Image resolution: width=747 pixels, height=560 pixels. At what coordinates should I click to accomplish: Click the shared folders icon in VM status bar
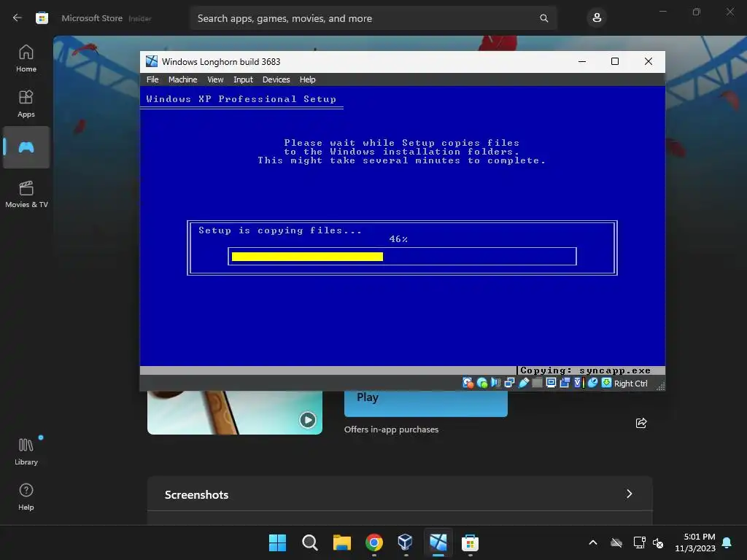(x=537, y=383)
